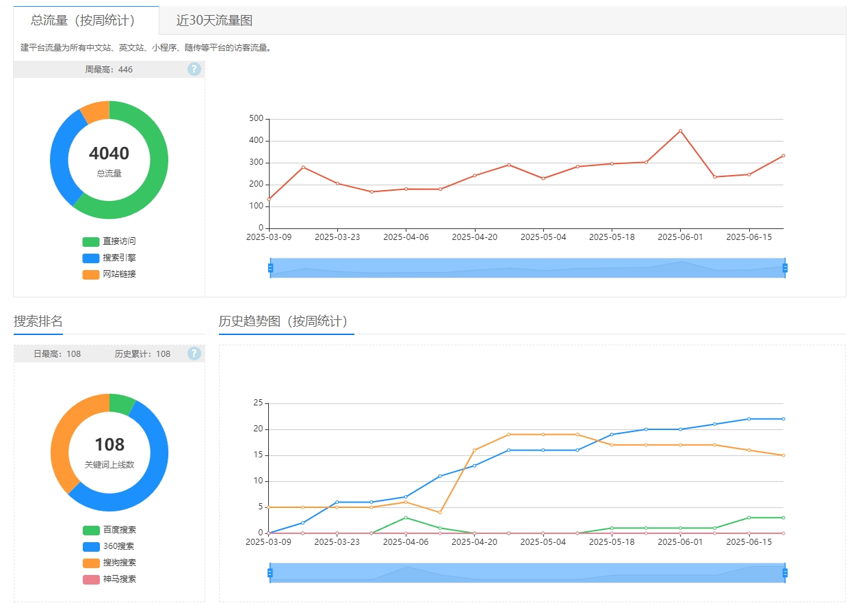Toggle 搜狗搜索 legend entry
The width and height of the screenshot is (858, 616).
pyautogui.click(x=109, y=563)
